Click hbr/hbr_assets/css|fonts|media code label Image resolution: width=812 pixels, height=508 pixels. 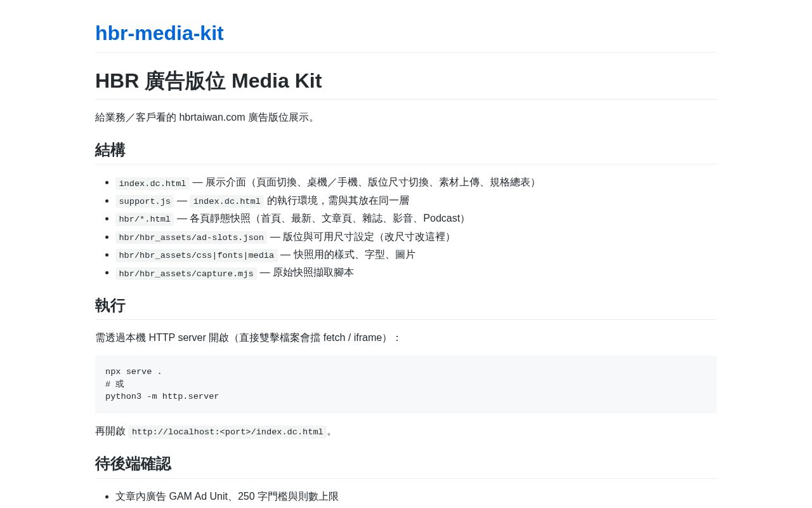click(x=196, y=255)
